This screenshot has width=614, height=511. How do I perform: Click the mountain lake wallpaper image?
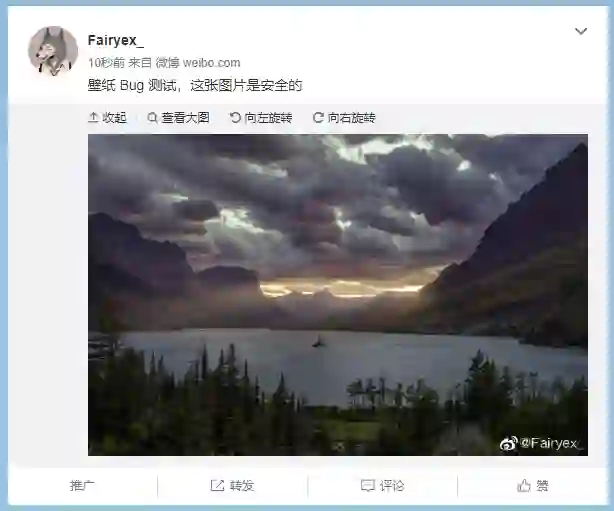click(x=338, y=294)
